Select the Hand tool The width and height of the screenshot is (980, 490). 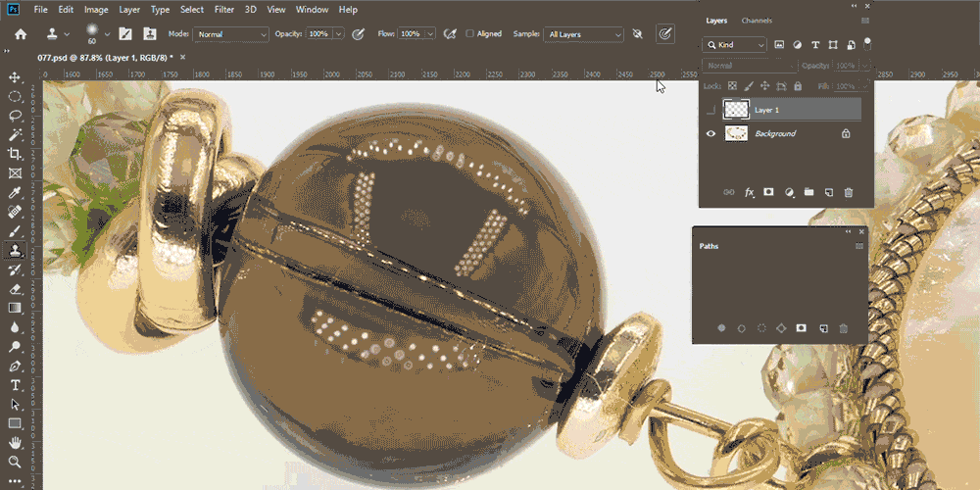click(x=15, y=443)
